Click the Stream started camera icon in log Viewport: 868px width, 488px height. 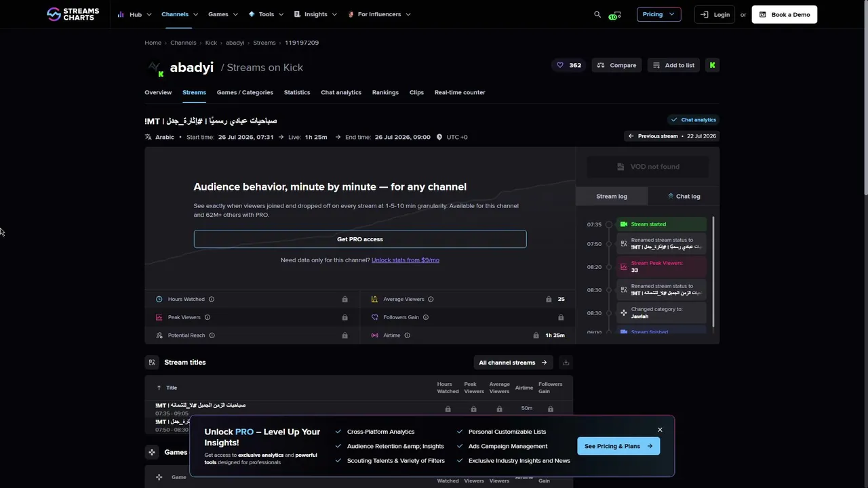(x=624, y=224)
